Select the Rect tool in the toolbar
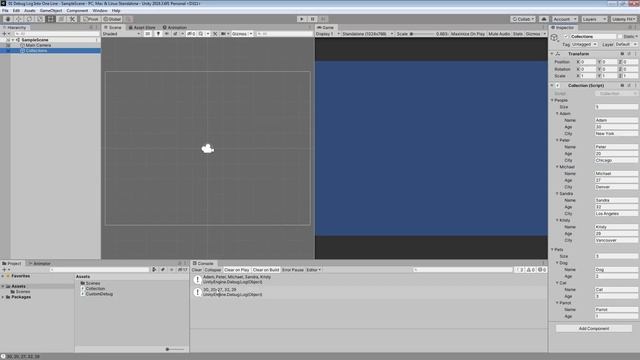 click(50, 19)
